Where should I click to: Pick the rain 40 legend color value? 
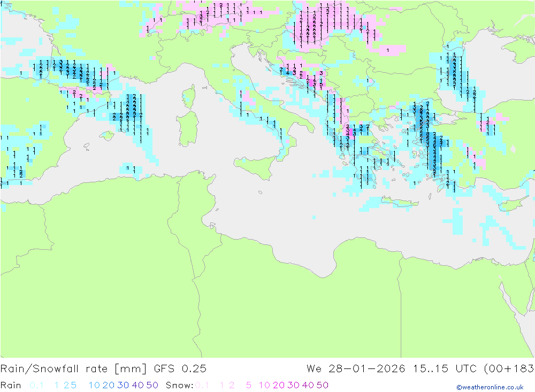pyautogui.click(x=138, y=385)
